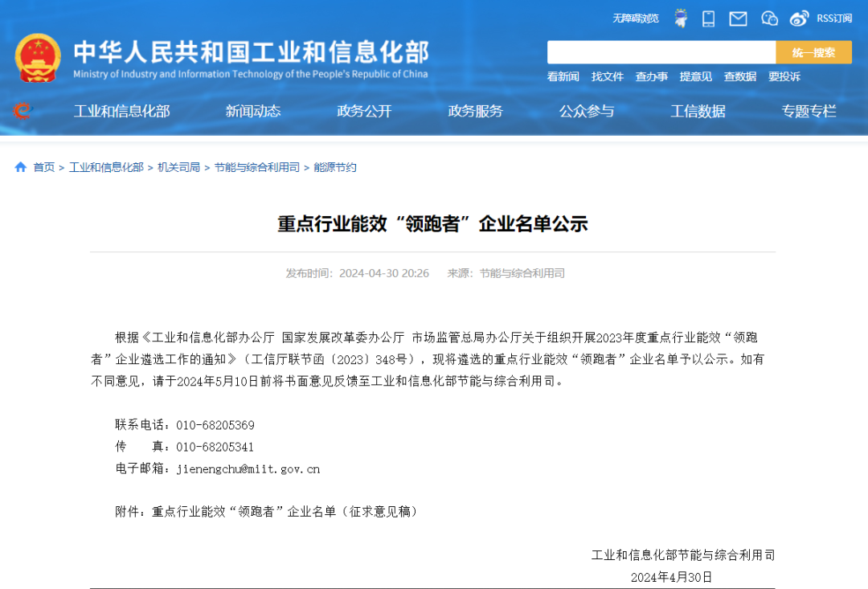This screenshot has width=868, height=589.
Task: Go to 机关司局 breadcrumb link
Action: click(178, 167)
